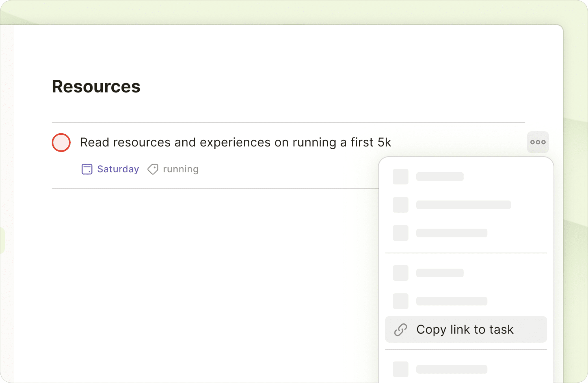
Task: Click the calendar icon beside Saturday
Action: tap(87, 169)
